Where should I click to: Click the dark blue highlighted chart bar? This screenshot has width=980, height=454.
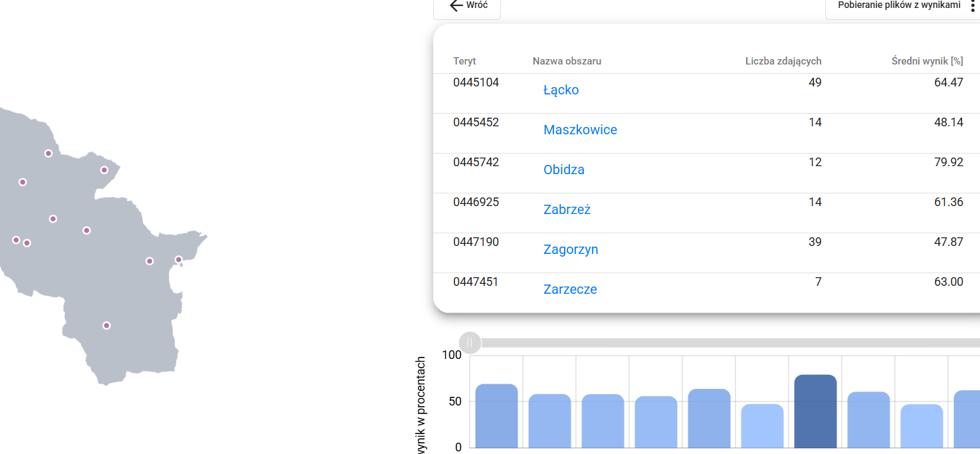815,411
